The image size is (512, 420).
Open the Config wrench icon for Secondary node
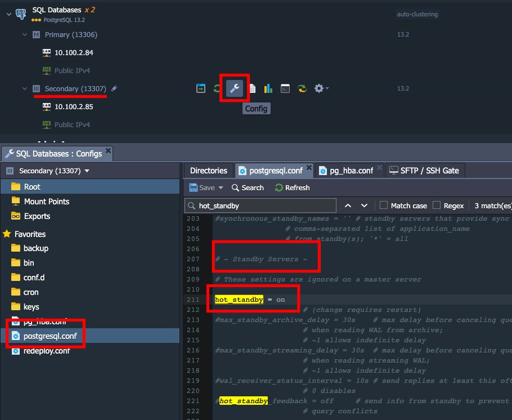click(235, 88)
